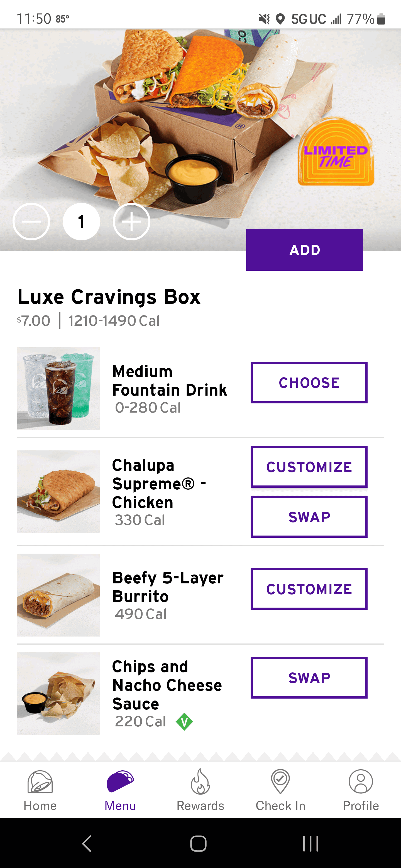Tap the Medium Fountain Drink thumbnail
The image size is (401, 868).
click(x=58, y=388)
